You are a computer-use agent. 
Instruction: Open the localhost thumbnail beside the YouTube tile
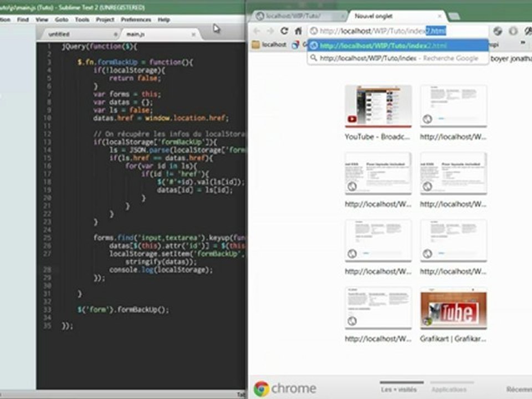[x=453, y=106]
